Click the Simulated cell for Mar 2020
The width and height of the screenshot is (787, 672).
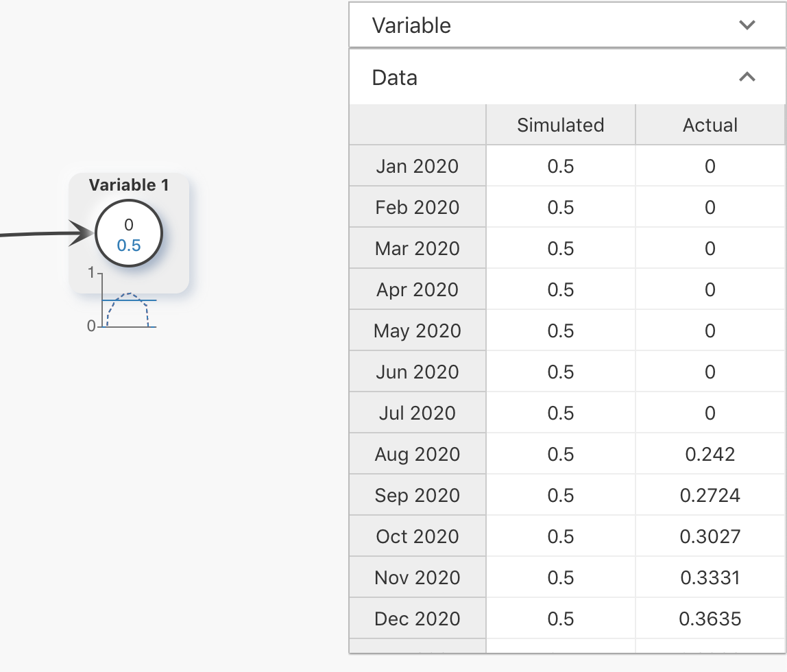point(561,248)
